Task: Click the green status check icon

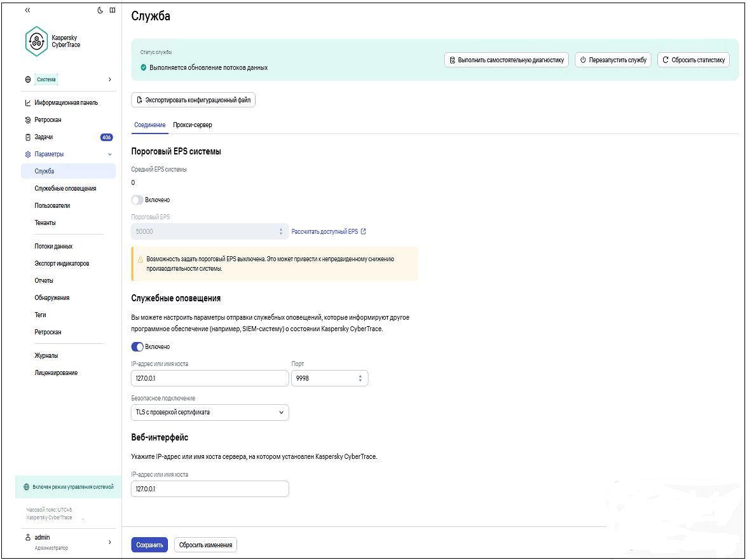Action: click(x=144, y=67)
